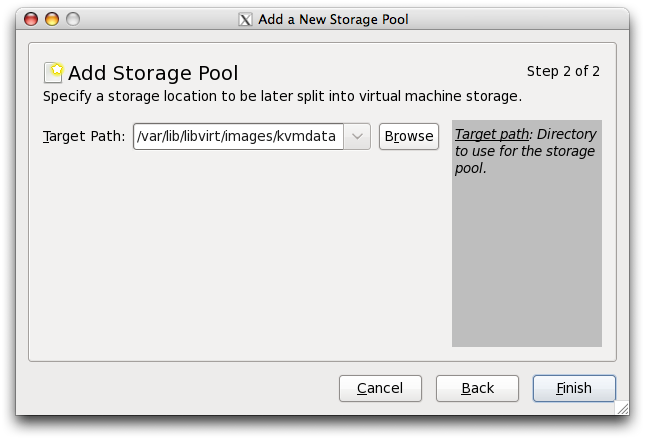
Task: Zoom the window with the green button
Action: point(72,19)
